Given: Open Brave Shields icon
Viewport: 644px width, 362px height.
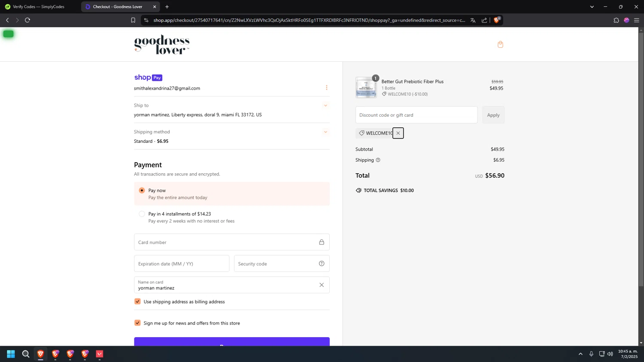Looking at the screenshot, I should point(497,20).
